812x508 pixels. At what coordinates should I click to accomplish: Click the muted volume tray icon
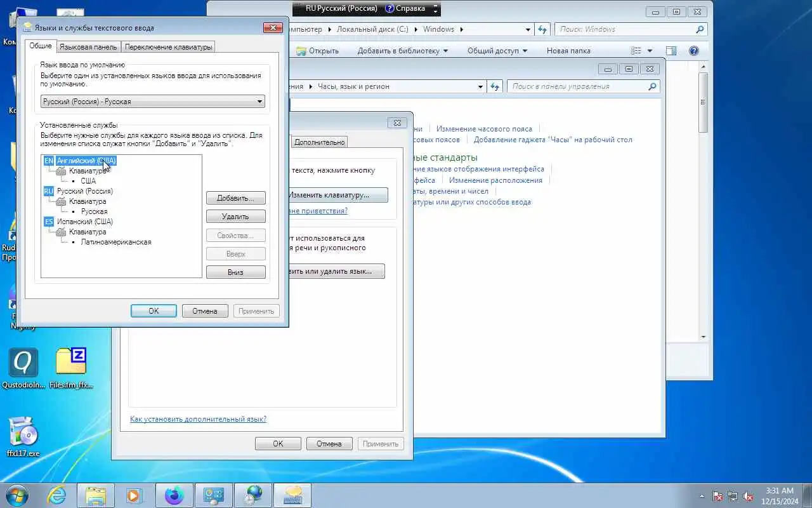749,496
